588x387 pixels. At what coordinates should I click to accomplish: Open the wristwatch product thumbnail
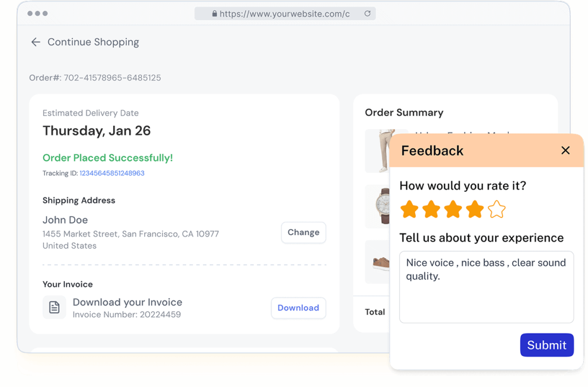tap(378, 206)
